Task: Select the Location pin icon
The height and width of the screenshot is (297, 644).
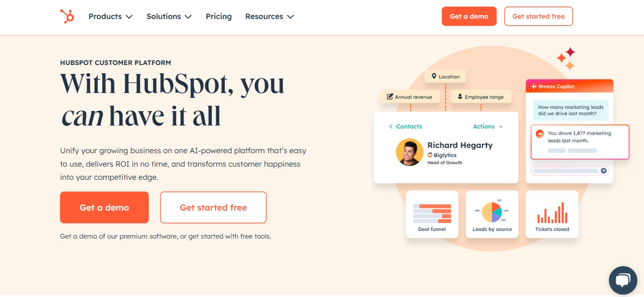Action: coord(434,76)
